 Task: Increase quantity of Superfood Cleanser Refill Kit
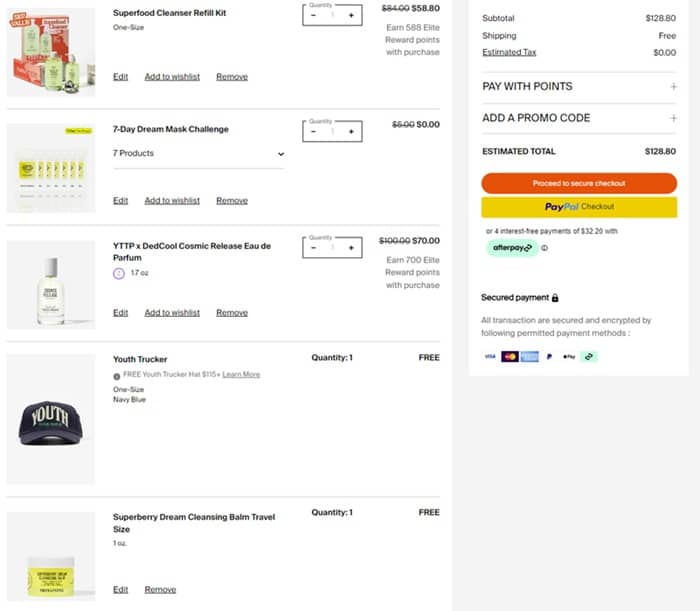pos(351,16)
